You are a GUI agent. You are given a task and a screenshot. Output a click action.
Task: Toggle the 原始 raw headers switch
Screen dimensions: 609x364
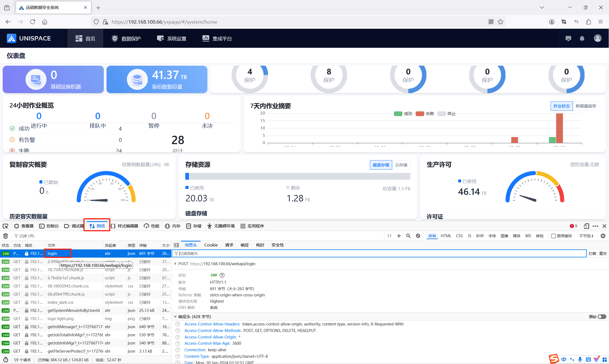point(602,317)
